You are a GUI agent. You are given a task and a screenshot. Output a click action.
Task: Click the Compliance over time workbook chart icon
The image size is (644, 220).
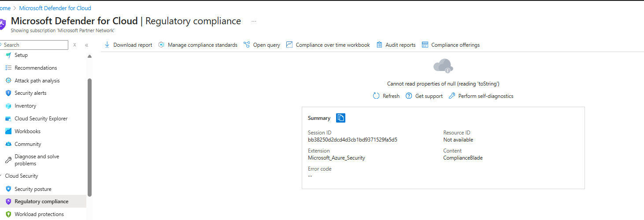click(x=289, y=45)
